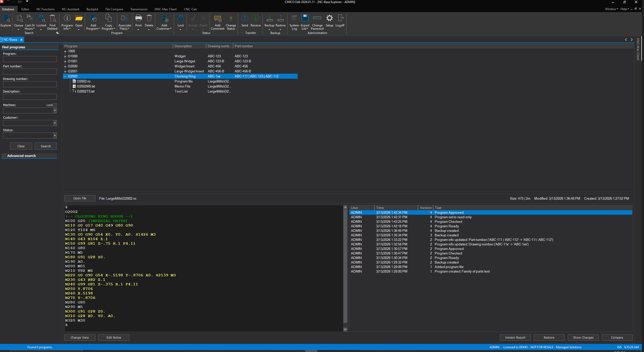644x352 pixels.
Task: Open the Transmission tab
Action: pyautogui.click(x=139, y=9)
